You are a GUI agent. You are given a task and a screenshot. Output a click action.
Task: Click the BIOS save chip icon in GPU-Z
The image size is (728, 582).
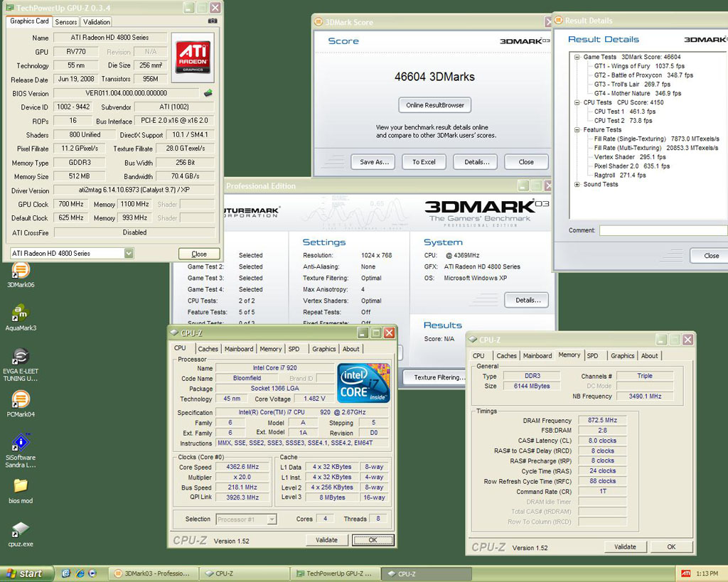(208, 93)
